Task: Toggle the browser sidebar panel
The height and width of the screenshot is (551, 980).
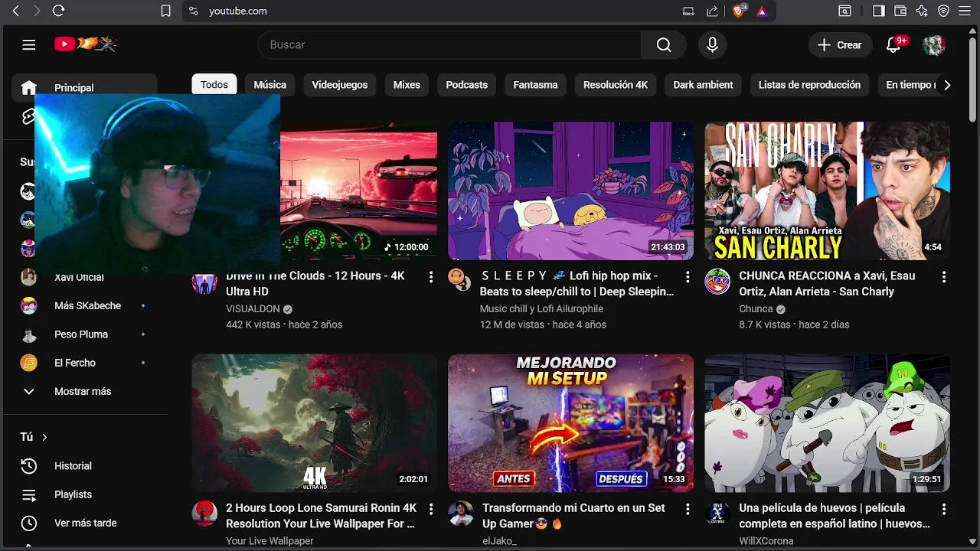Action: tap(878, 11)
